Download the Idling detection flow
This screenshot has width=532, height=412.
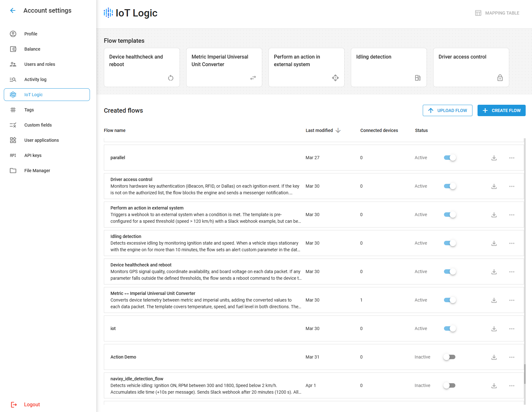tap(494, 243)
